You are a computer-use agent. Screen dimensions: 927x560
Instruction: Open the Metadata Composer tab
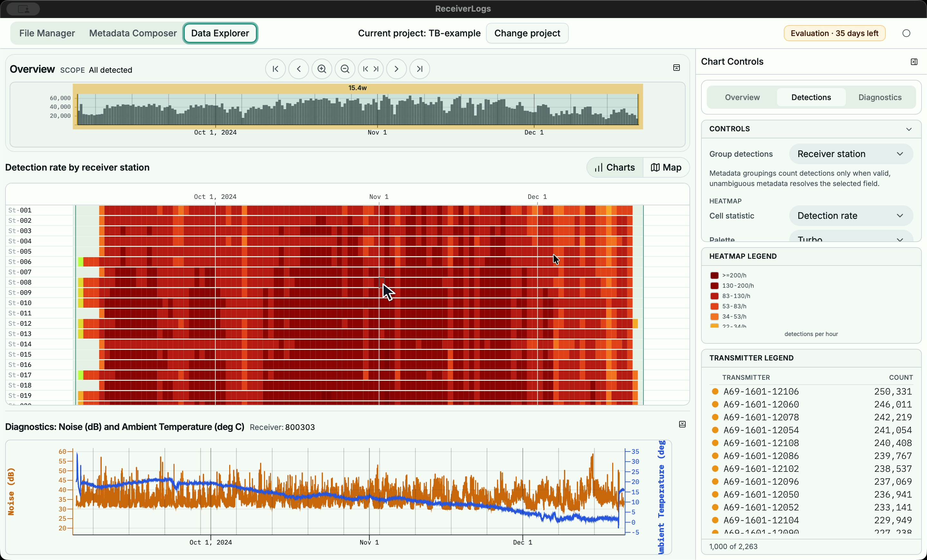point(133,33)
